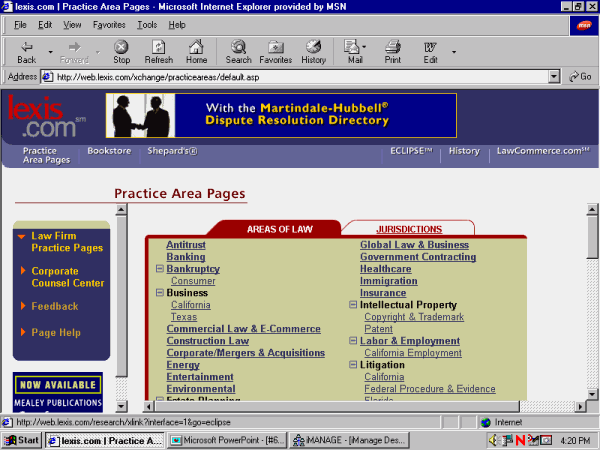The image size is (600, 450).
Task: Open the Favorites menu
Action: point(109,24)
